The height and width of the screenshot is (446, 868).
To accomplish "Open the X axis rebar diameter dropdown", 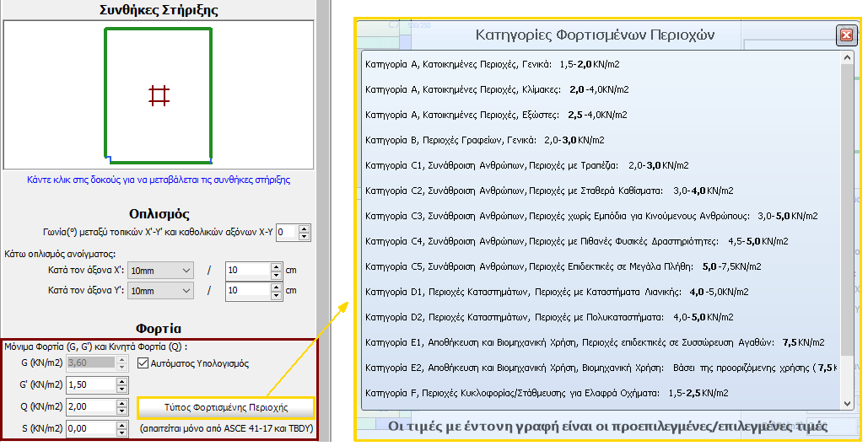I will point(161,271).
